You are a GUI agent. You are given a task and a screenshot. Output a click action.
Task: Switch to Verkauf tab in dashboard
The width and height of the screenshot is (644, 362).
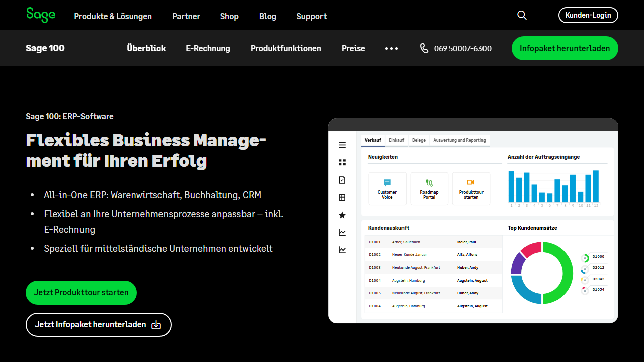click(373, 140)
